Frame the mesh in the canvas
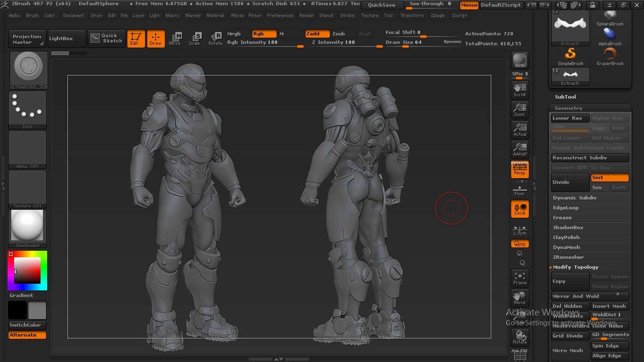Image resolution: width=644 pixels, height=362 pixels. tap(520, 278)
